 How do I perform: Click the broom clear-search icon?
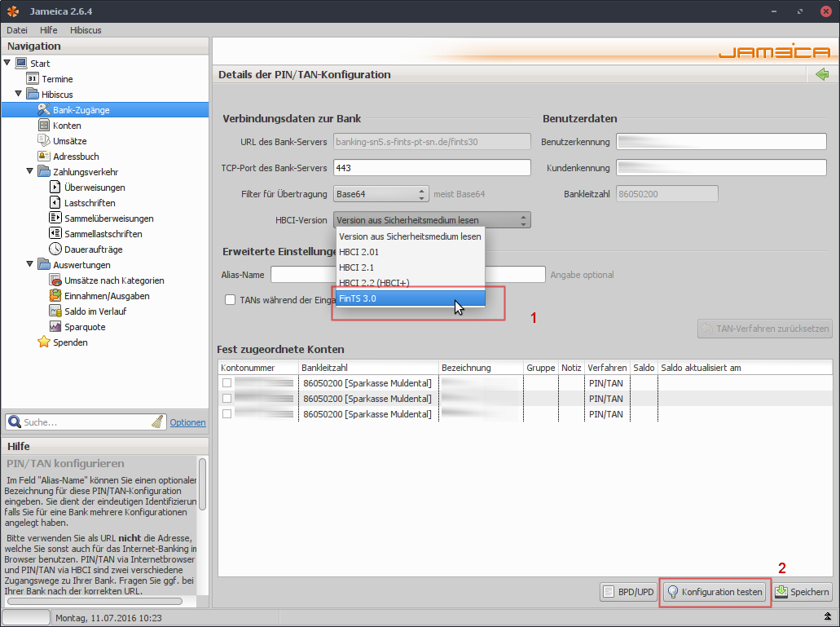point(157,422)
